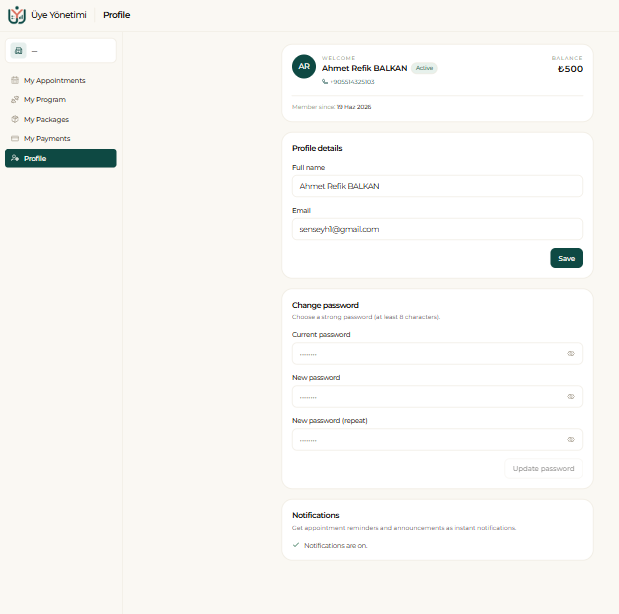The height and width of the screenshot is (614, 619).
Task: Go to My Program
Action: click(x=61, y=100)
